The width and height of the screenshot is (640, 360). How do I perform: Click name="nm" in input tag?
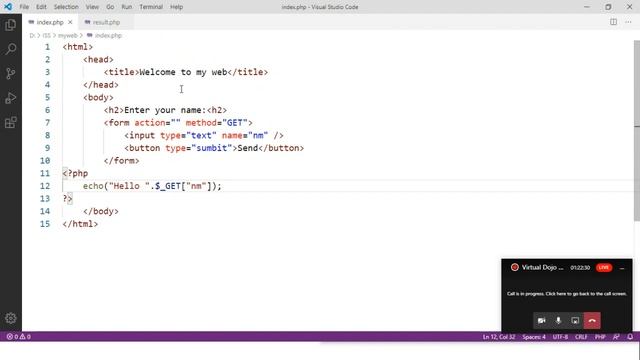(x=245, y=136)
